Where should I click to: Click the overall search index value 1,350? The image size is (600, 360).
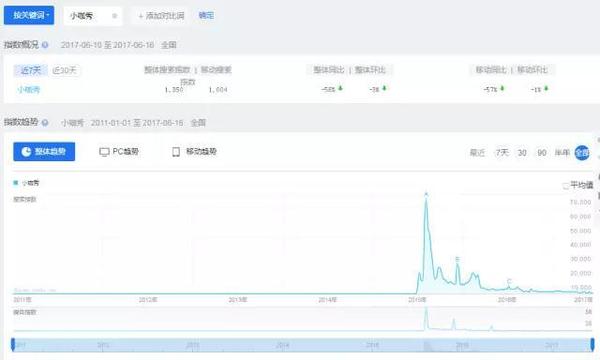[174, 90]
